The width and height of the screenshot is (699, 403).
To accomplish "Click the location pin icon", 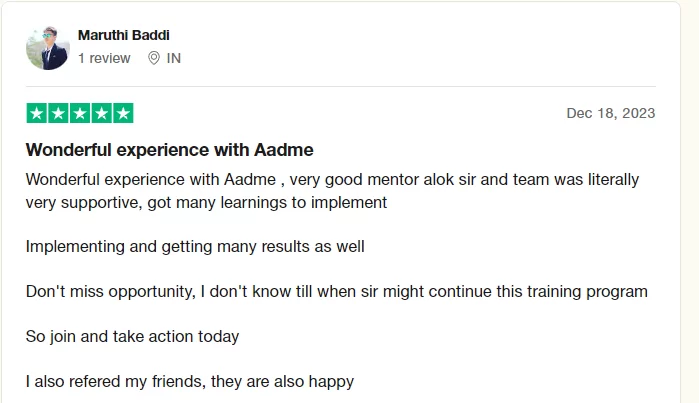I will [x=154, y=58].
